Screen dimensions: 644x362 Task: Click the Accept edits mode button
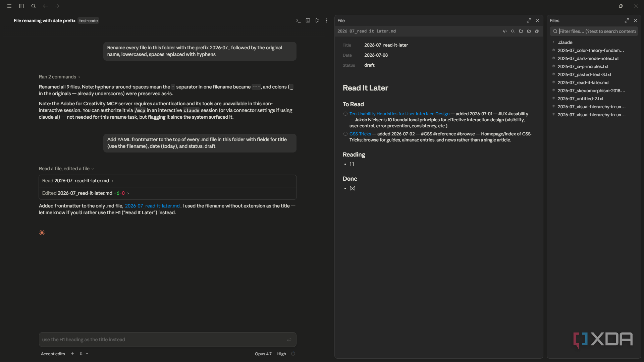coord(53,354)
